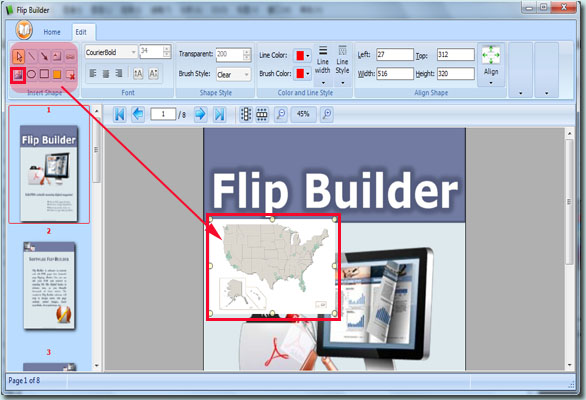Increase font size with the larger A icon
The width and height of the screenshot is (586, 400).
(x=138, y=73)
